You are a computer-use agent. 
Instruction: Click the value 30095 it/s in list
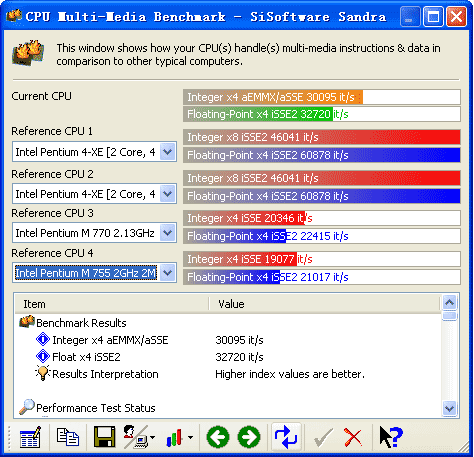pyautogui.click(x=239, y=340)
